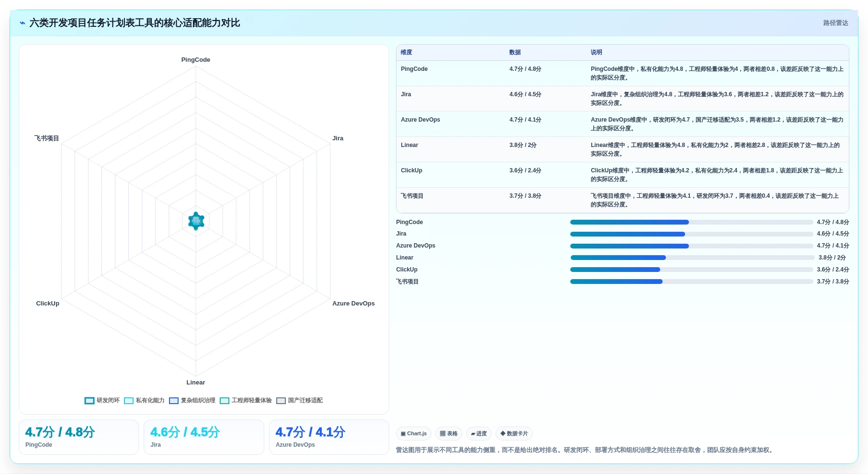Click the 表格 tag chip
The width and height of the screenshot is (868, 474).
tap(449, 434)
